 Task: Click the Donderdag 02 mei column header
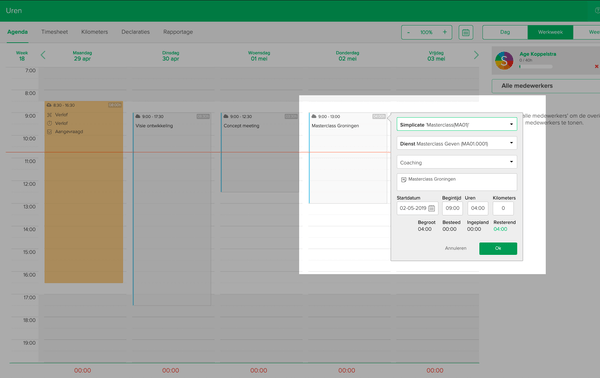(347, 56)
